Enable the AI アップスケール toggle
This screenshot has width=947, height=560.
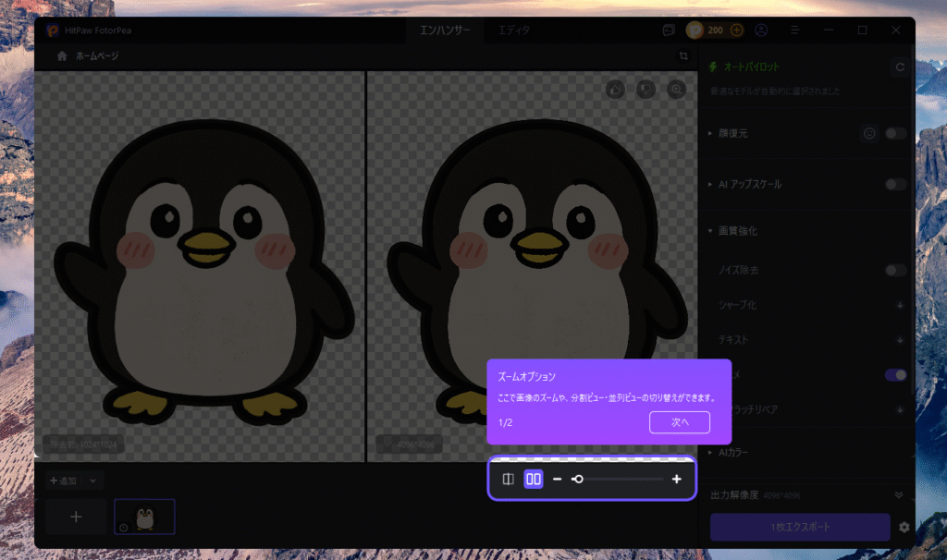895,185
